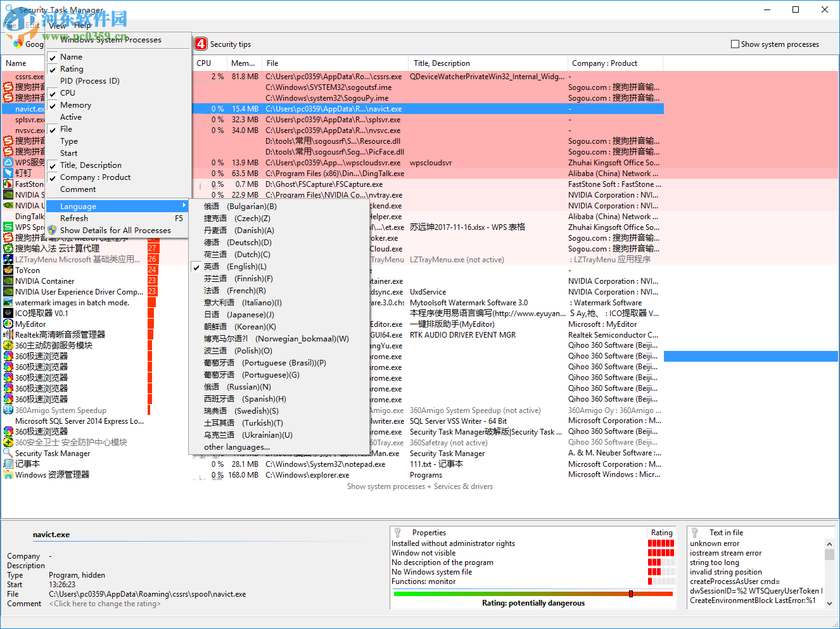The image size is (840, 629).
Task: Uncheck the Memory column option
Action: [53, 105]
